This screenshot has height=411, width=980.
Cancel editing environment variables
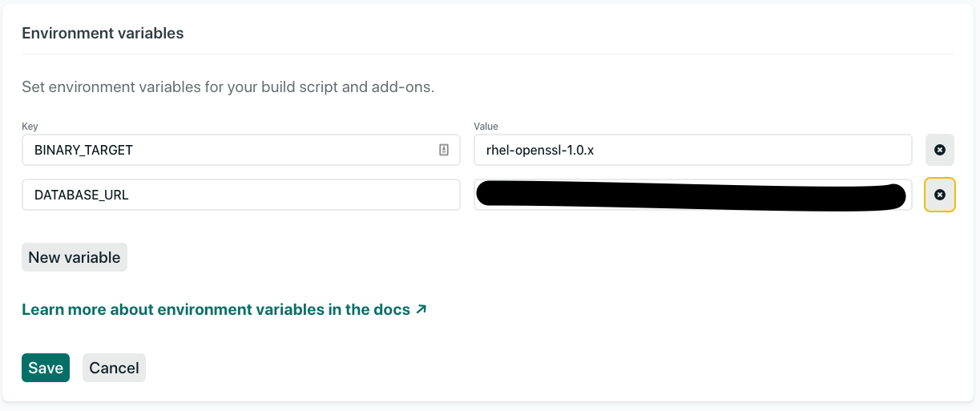[114, 368]
